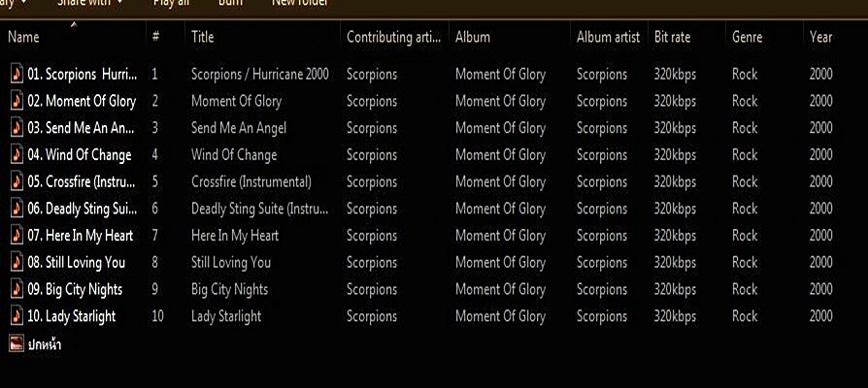Sort by the Bit rate column header
The height and width of the screenshot is (388, 868).
(x=672, y=37)
